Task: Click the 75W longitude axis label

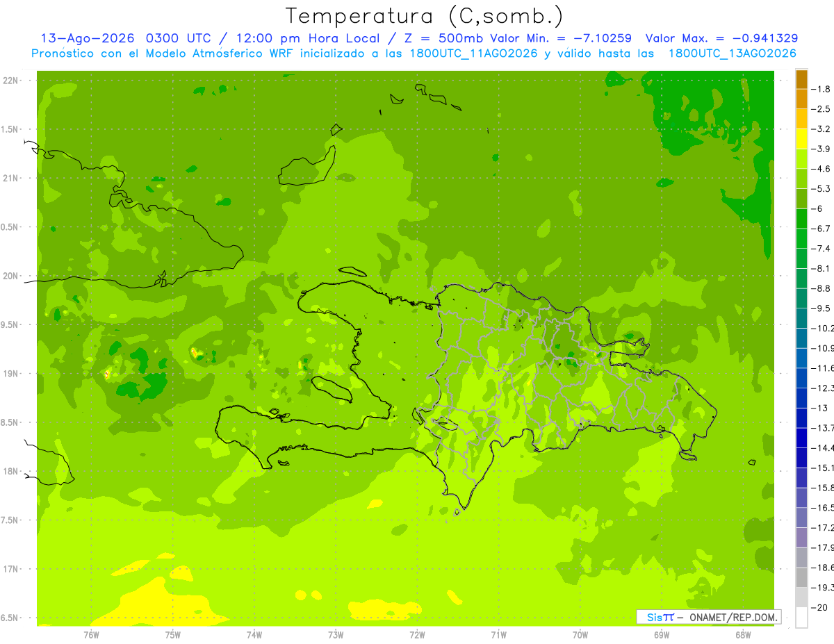Action: pos(173,635)
